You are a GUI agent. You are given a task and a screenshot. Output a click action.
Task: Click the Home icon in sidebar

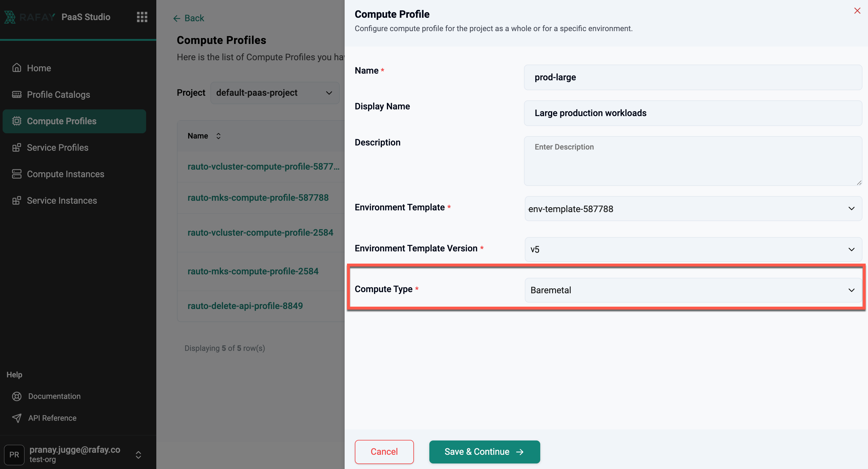pyautogui.click(x=17, y=68)
